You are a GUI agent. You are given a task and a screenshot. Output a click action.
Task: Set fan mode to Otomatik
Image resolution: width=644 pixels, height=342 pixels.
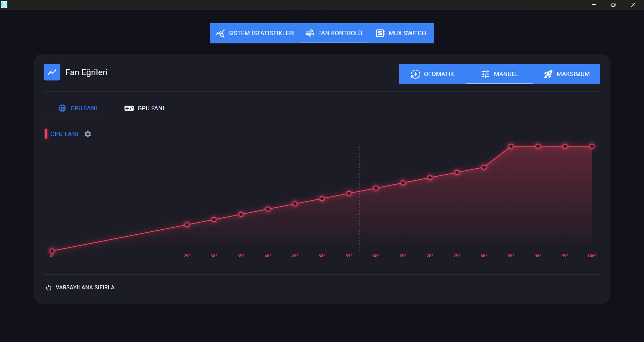[432, 74]
